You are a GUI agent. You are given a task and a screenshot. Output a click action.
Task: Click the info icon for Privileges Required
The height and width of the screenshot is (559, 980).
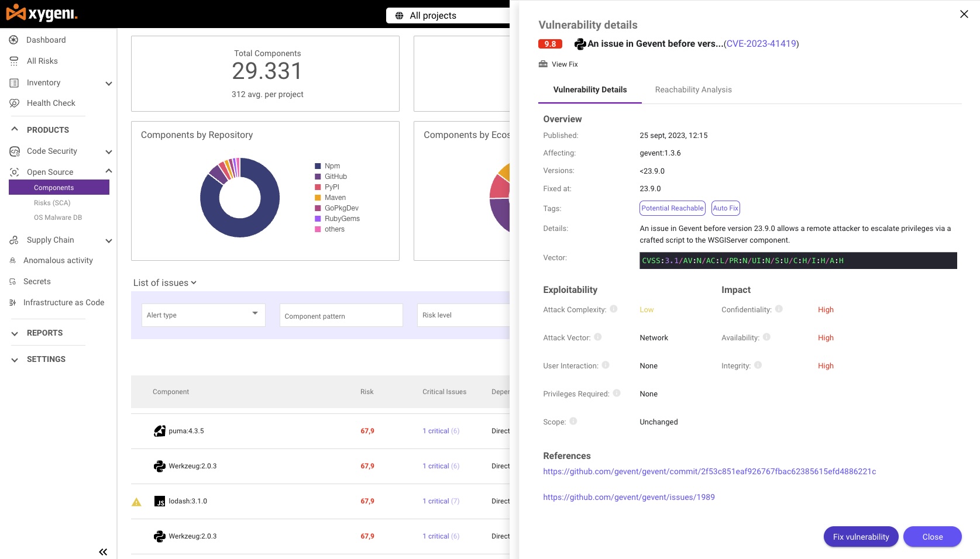coord(617,393)
